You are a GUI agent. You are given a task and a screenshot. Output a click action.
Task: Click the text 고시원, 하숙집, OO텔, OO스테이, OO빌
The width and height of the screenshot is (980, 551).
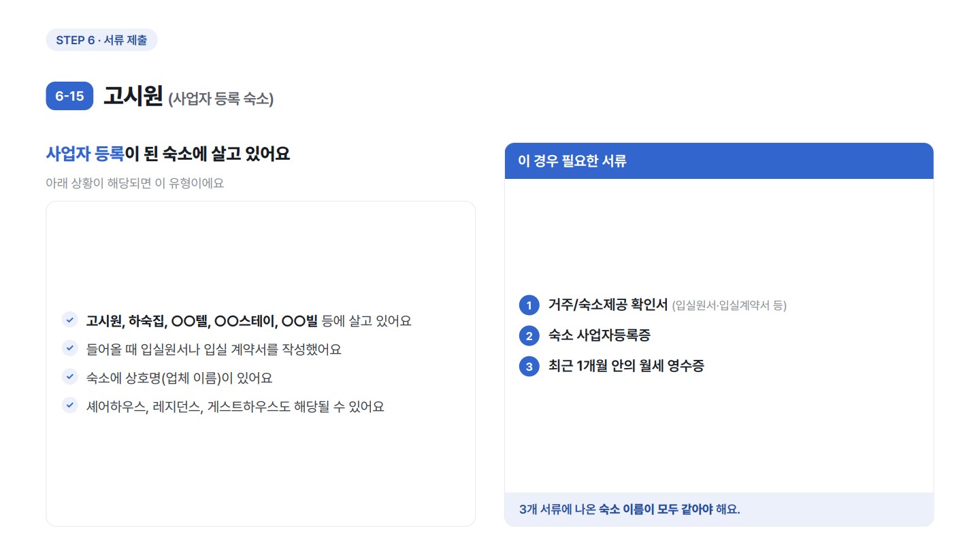click(x=202, y=320)
